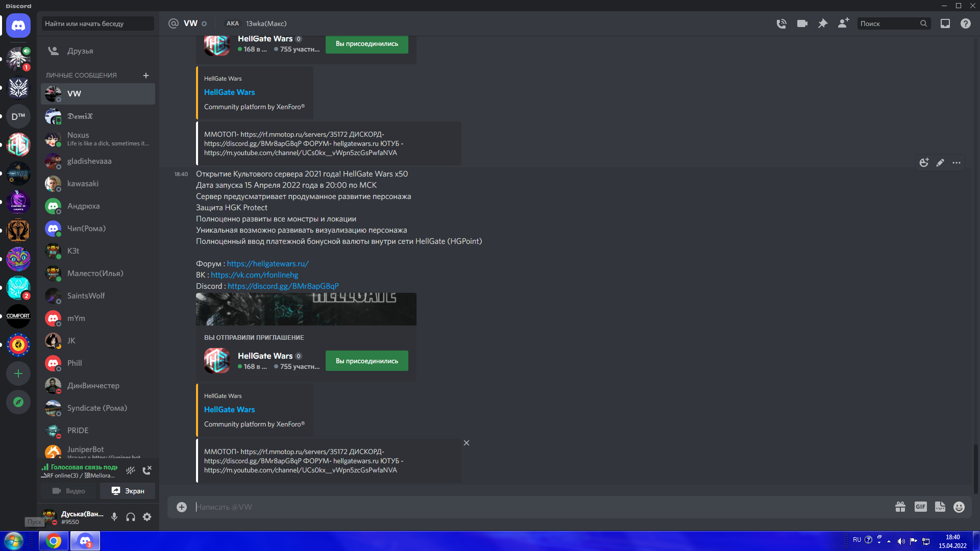Image resolution: width=980 pixels, height=551 pixels.
Task: Open the COMFORT server
Action: 18,316
